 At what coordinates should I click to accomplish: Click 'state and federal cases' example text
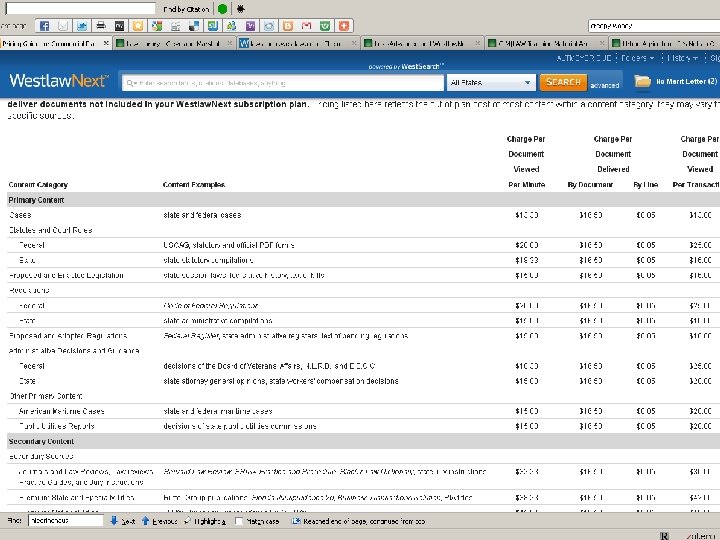[202, 215]
